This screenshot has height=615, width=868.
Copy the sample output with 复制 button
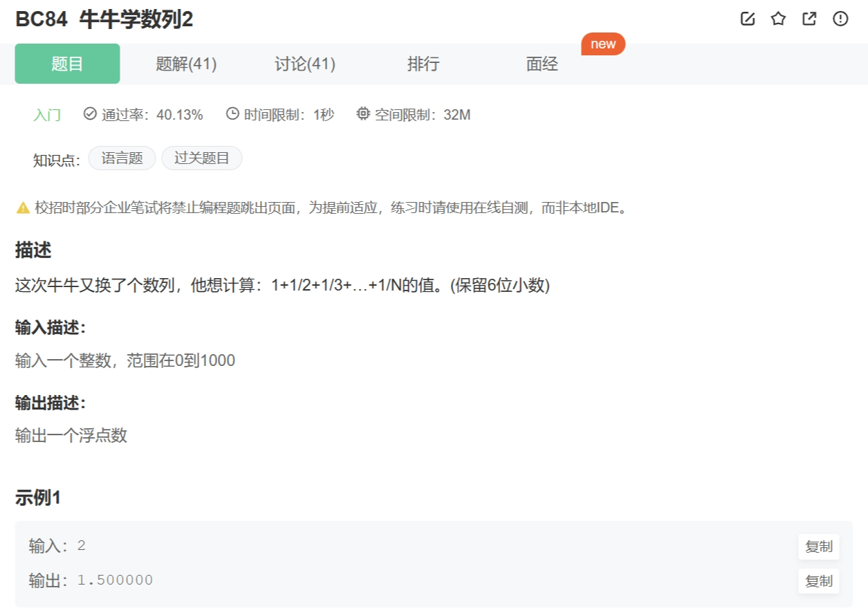coord(818,580)
